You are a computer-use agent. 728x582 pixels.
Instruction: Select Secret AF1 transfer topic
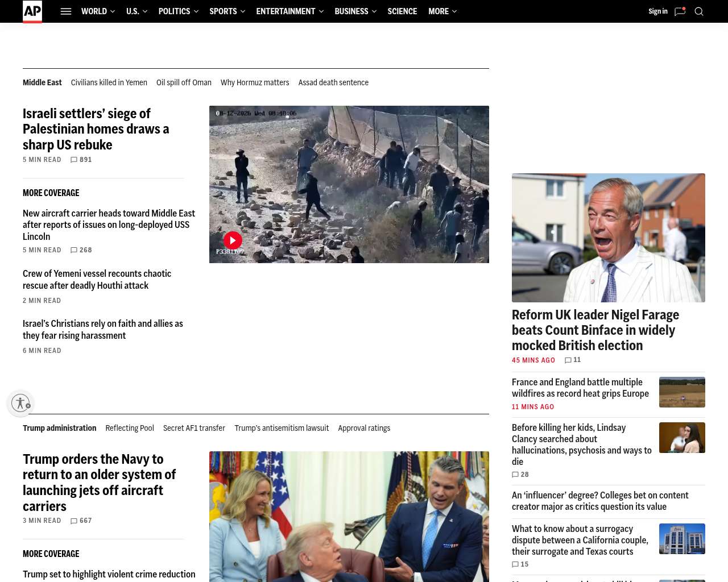tap(194, 428)
